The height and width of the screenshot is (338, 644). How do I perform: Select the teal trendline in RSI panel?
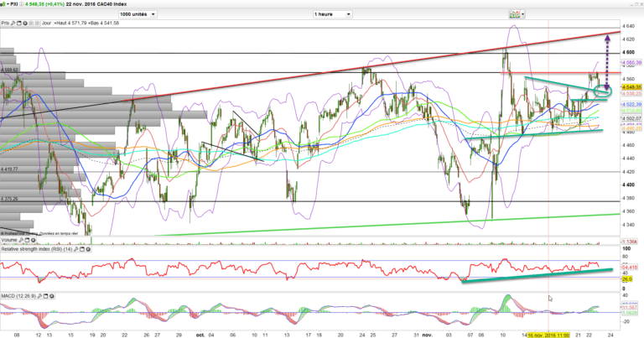point(537,274)
